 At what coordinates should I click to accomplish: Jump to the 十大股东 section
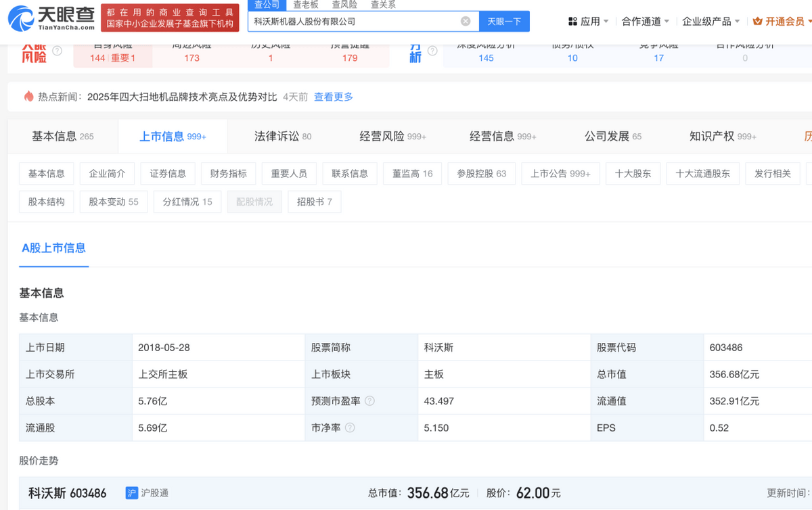pos(633,174)
